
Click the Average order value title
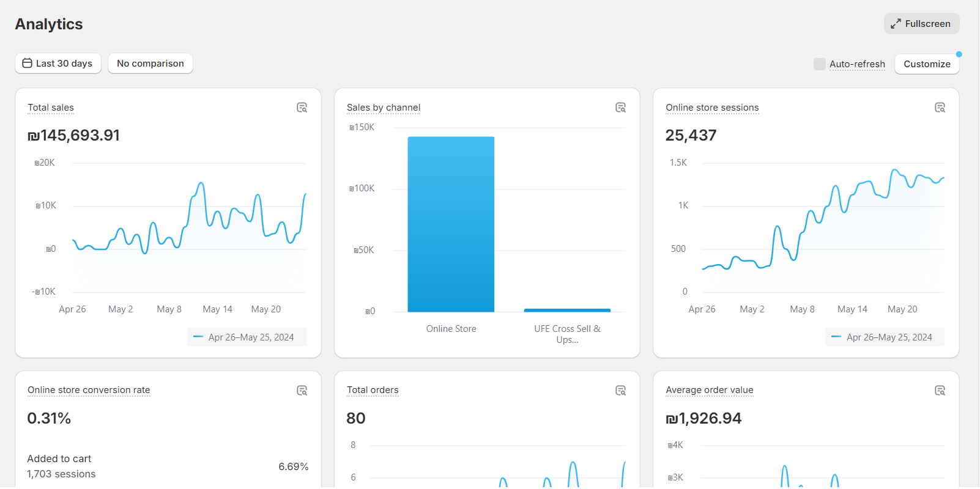pyautogui.click(x=709, y=390)
